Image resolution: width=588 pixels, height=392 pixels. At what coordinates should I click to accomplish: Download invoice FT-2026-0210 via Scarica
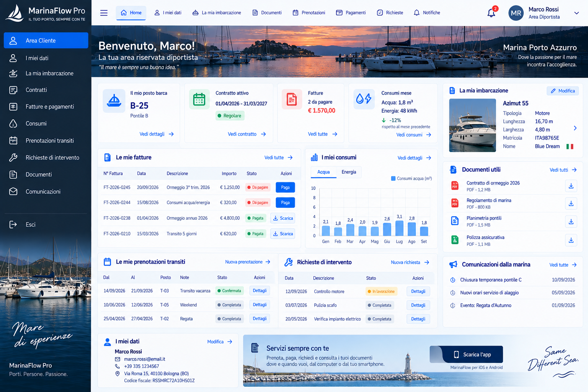click(283, 234)
